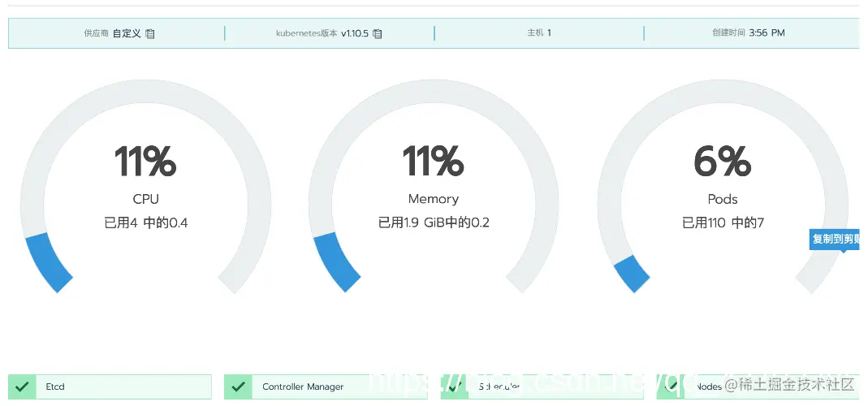The height and width of the screenshot is (406, 868).
Task: Click the 主机 1 host count
Action: point(539,32)
